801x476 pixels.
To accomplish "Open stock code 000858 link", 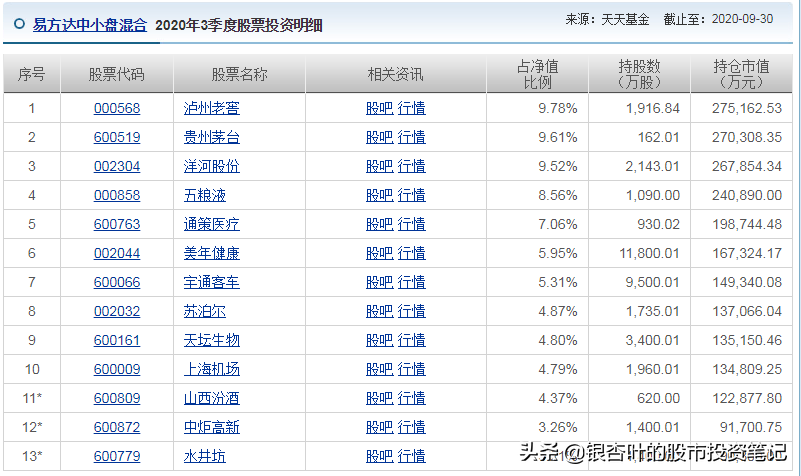I will (117, 195).
